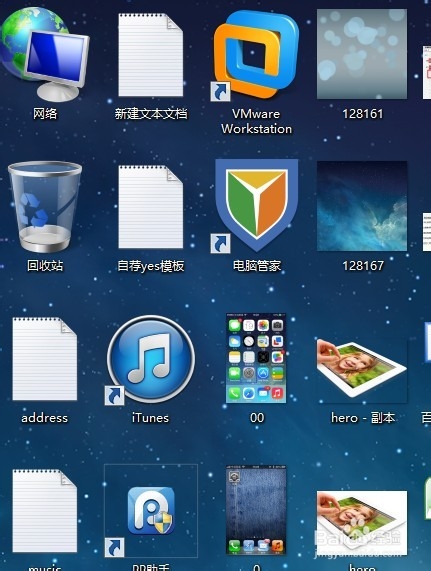The image size is (431, 571).
Task: Select the address text file icon
Action: [x=44, y=359]
